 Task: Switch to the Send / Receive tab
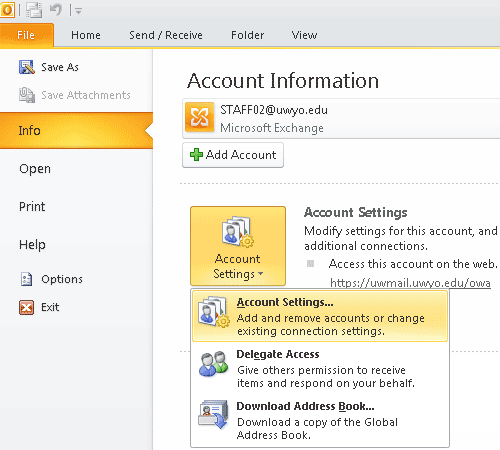(x=166, y=35)
